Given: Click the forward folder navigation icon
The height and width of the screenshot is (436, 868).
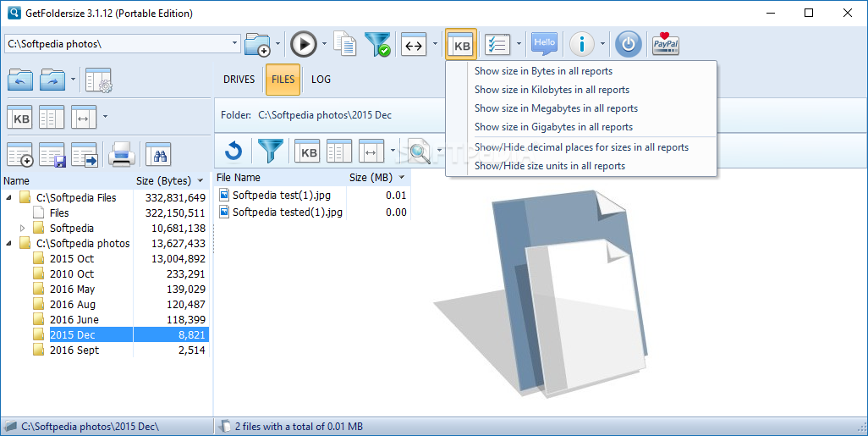Looking at the screenshot, I should tap(52, 80).
